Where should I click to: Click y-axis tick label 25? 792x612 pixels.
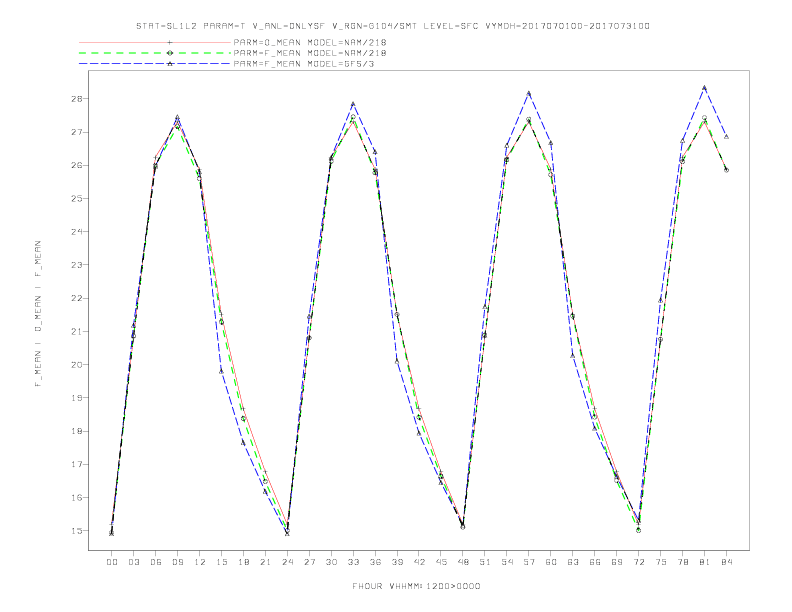pos(76,198)
